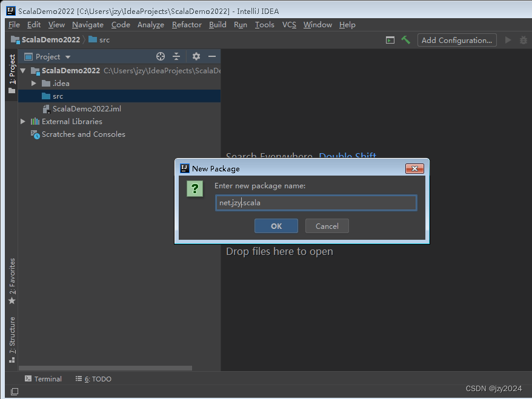This screenshot has height=399, width=532.
Task: Open the Refactor menu
Action: pos(187,25)
